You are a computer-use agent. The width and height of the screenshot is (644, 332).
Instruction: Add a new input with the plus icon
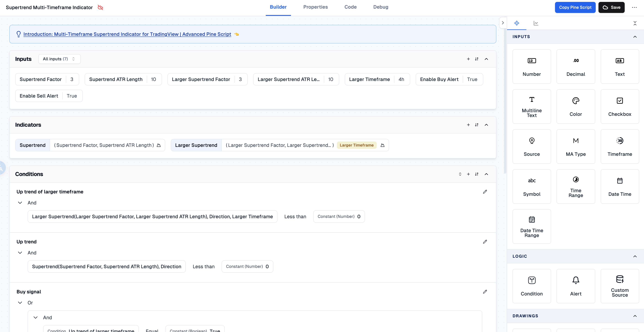point(468,59)
